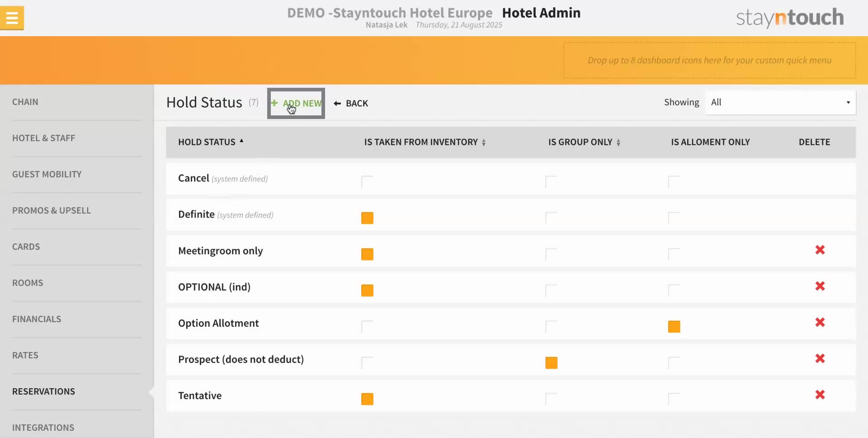Open the Rooms section

(28, 283)
